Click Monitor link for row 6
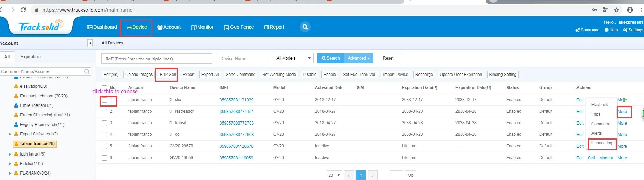 pos(606,158)
